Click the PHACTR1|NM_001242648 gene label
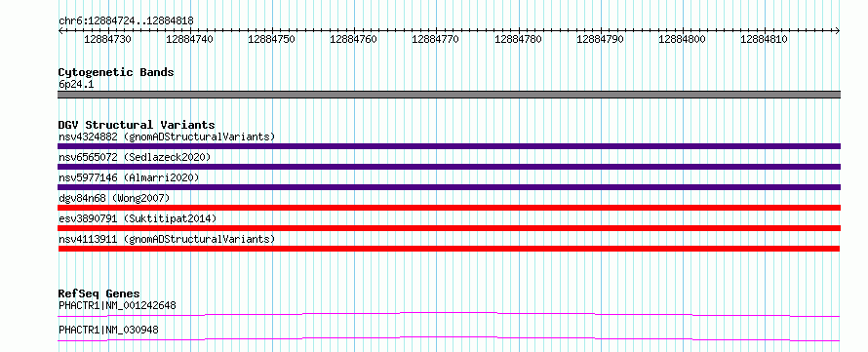Viewport: 868px width, 352px height. click(117, 305)
